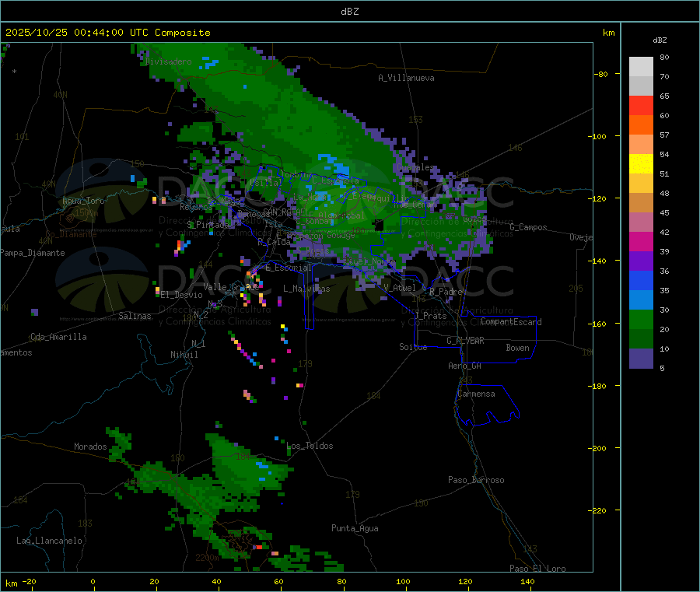This screenshot has height=592, width=700.
Task: Click the 'S_Pintada' location label
Action: coord(208,225)
